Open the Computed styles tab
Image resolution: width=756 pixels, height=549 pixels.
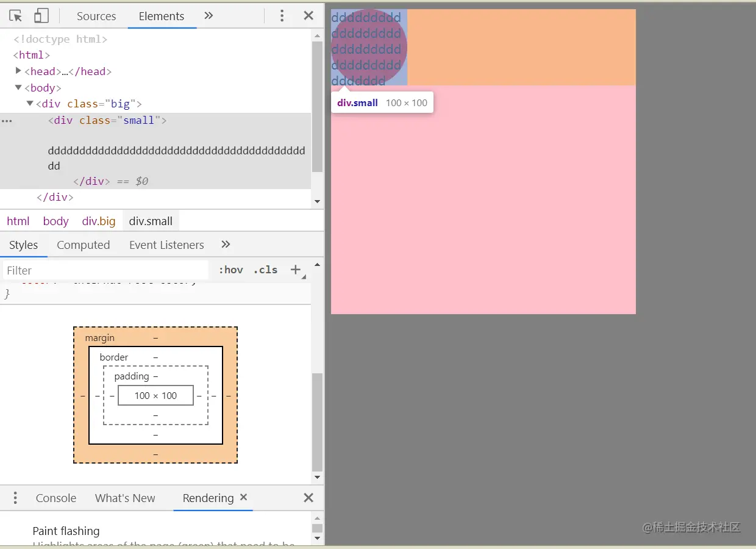(84, 245)
